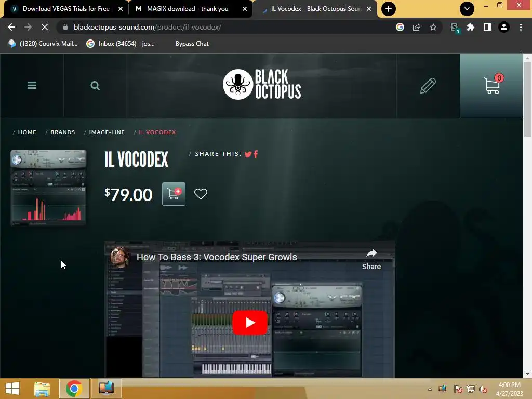
Task: Open a new browser tab
Action: point(389,9)
